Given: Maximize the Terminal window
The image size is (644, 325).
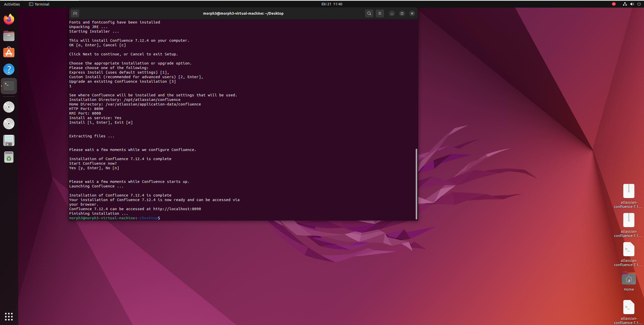Looking at the screenshot, I should [402, 13].
